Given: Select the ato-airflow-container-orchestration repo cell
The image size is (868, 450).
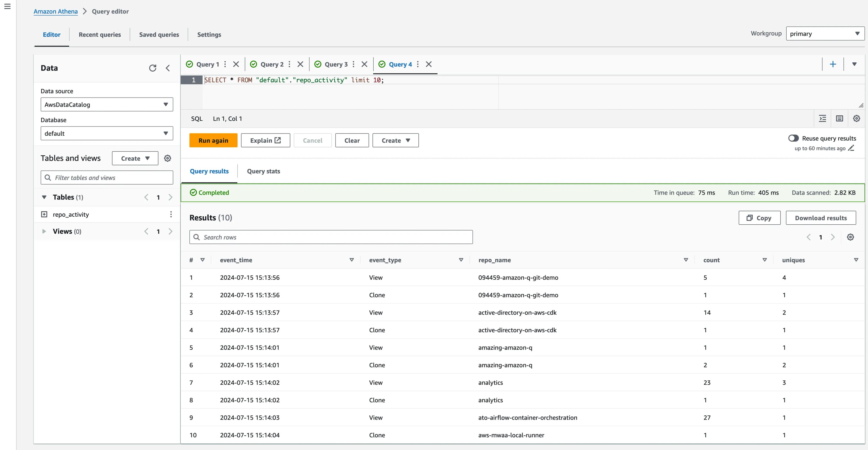Looking at the screenshot, I should [528, 418].
